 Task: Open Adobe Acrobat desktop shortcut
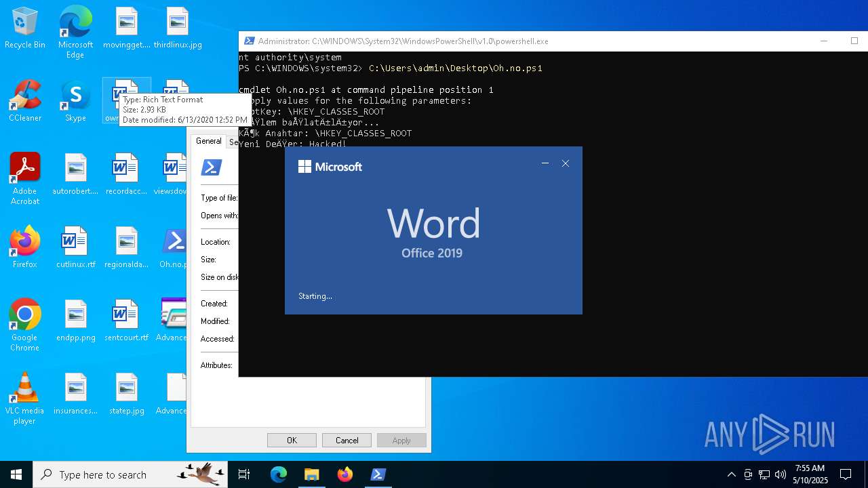[x=25, y=179]
